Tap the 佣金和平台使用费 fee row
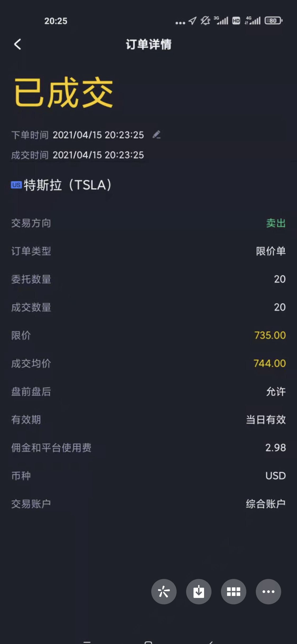Image resolution: width=297 pixels, height=644 pixels. [148, 448]
